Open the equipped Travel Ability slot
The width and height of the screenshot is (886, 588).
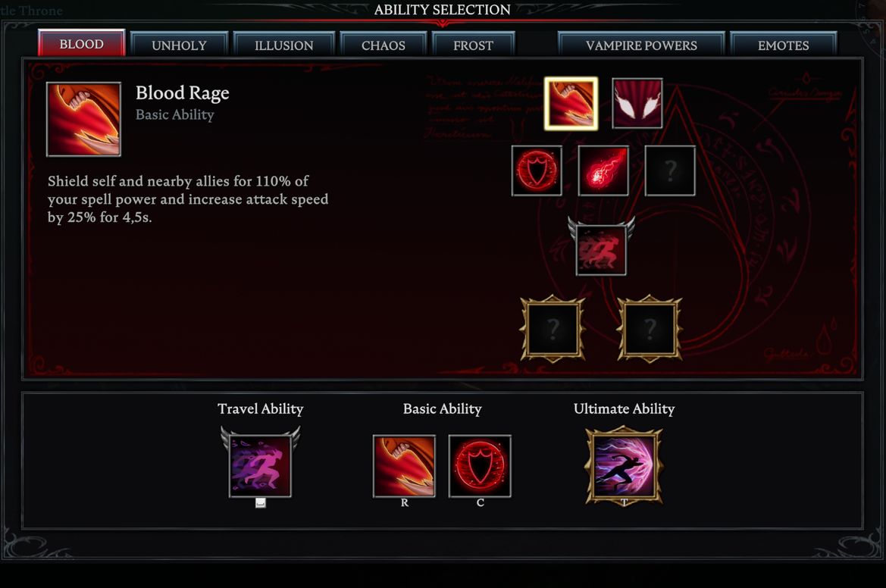260,464
